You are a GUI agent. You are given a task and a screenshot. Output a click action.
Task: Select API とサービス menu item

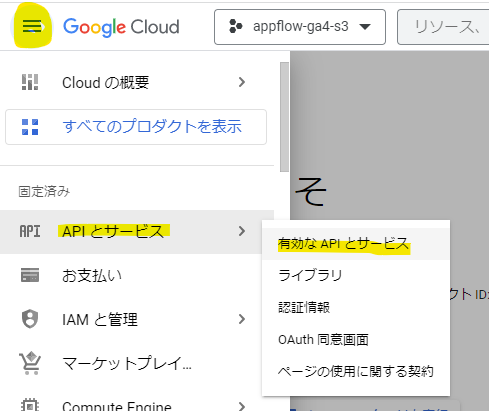[x=137, y=232]
